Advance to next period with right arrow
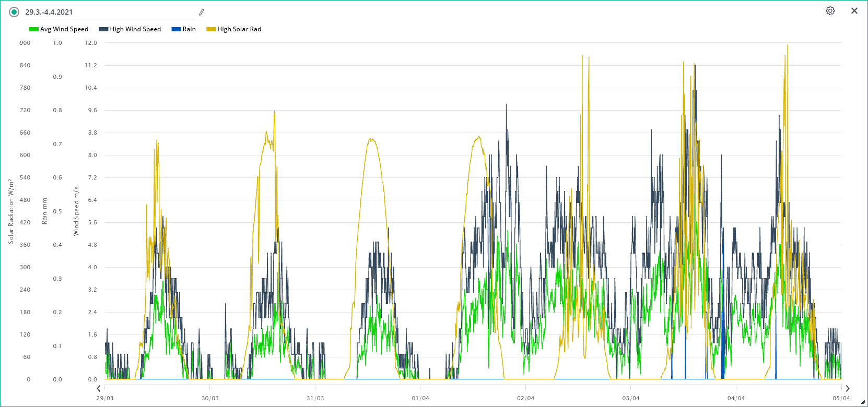The width and height of the screenshot is (868, 407). click(x=847, y=388)
